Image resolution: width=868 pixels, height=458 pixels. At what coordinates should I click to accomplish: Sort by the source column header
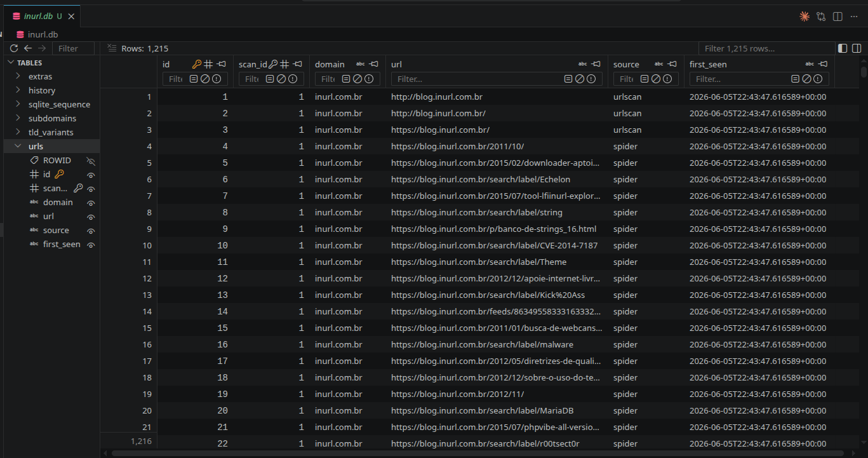point(626,64)
